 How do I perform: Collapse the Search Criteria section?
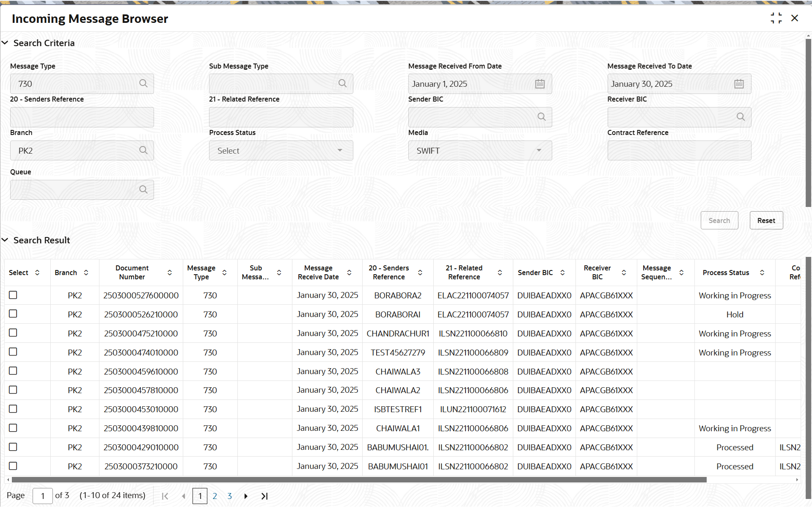point(5,43)
